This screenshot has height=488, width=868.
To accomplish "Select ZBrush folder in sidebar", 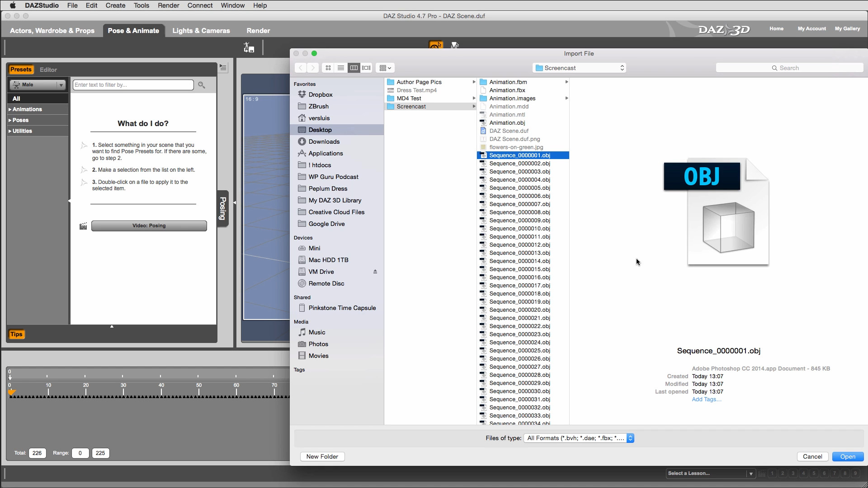I will point(318,106).
